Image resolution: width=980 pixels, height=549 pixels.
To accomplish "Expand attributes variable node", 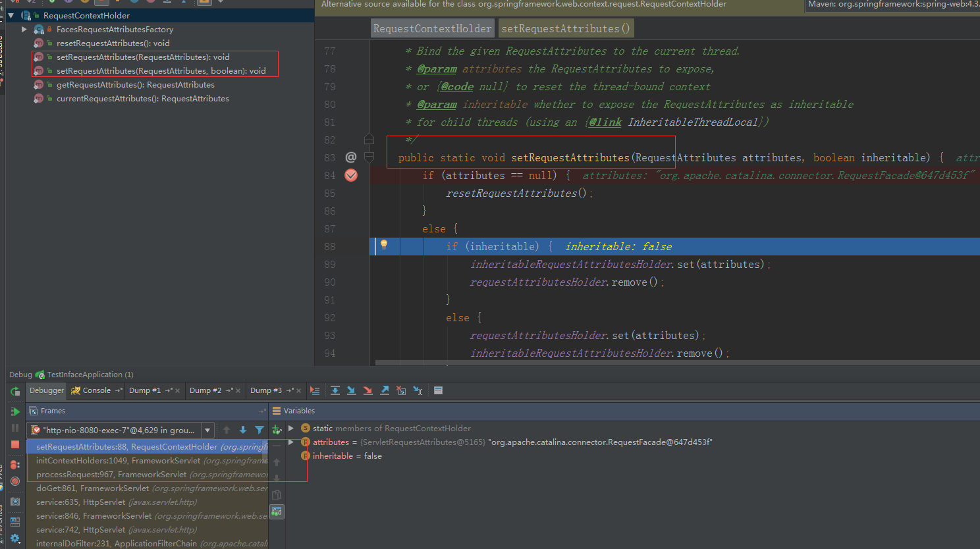I will pyautogui.click(x=291, y=442).
